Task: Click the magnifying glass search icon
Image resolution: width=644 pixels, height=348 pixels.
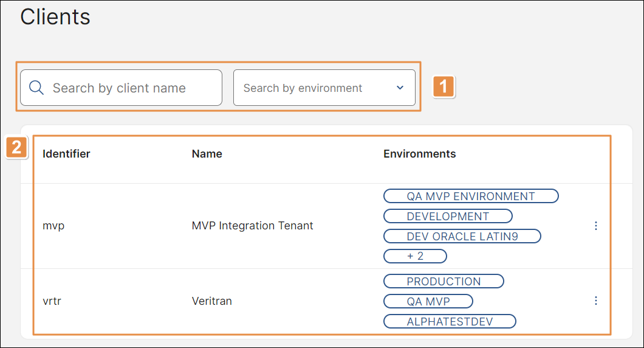Action: coord(36,88)
